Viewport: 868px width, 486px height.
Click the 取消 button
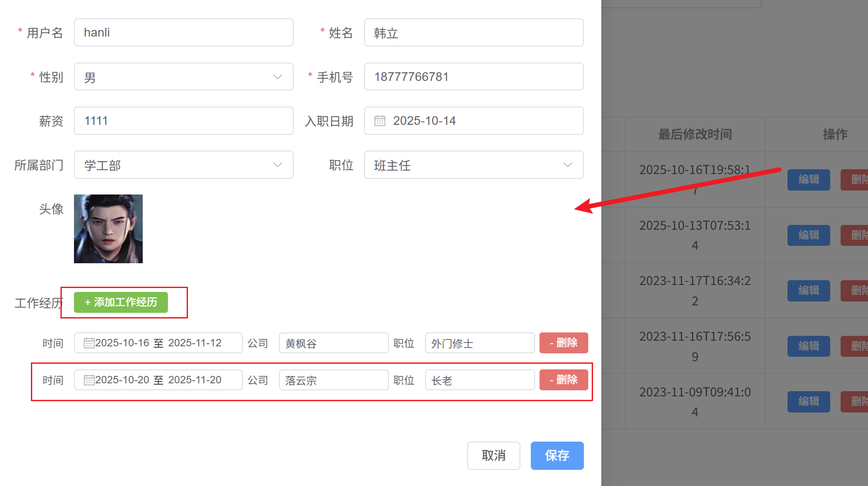tap(493, 456)
